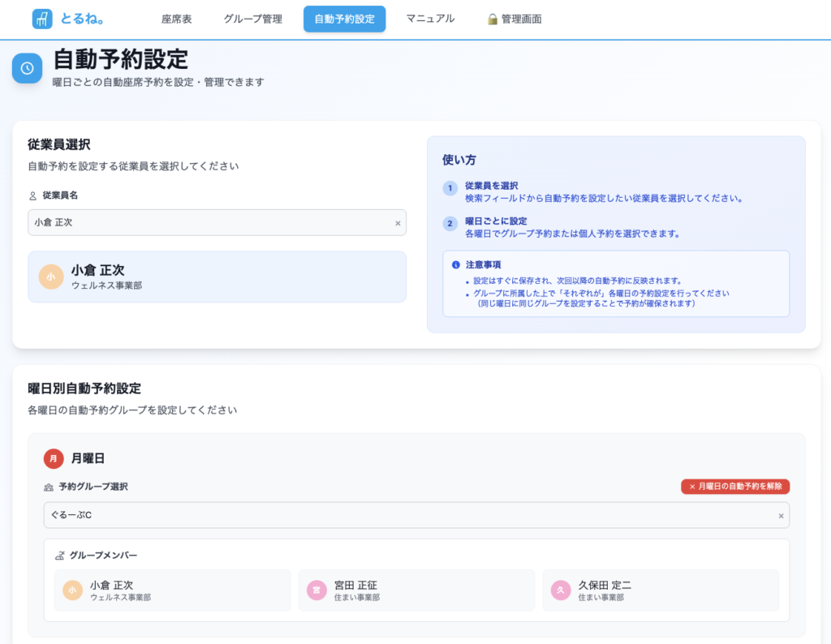Click the clock icon beside 自動予約設定 heading
The height and width of the screenshot is (644, 831).
[x=27, y=68]
